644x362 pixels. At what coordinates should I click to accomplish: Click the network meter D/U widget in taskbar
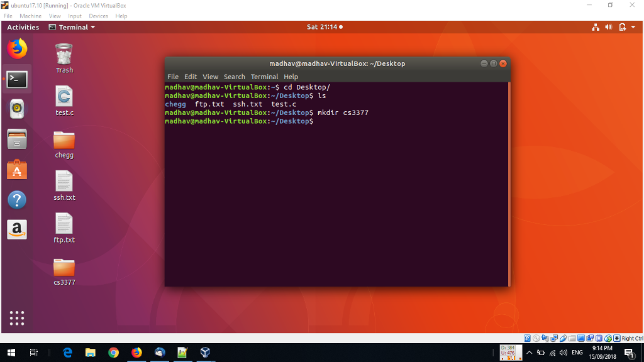point(511,353)
